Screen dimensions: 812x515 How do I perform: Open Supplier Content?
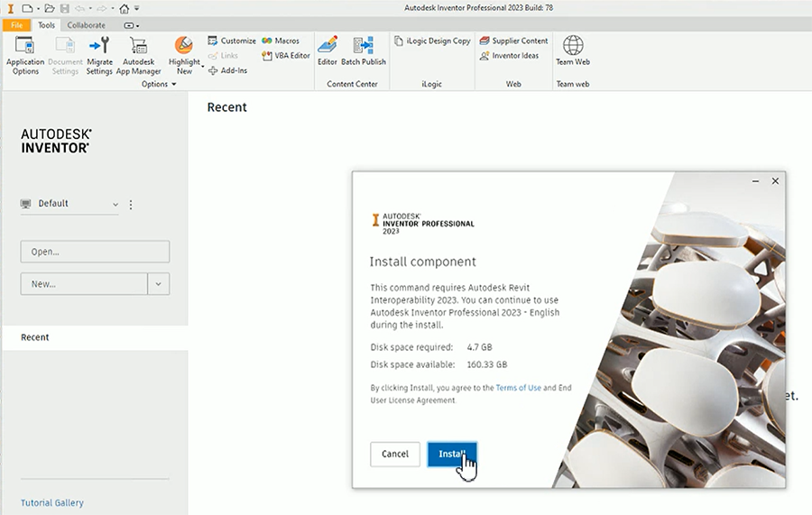(x=513, y=41)
